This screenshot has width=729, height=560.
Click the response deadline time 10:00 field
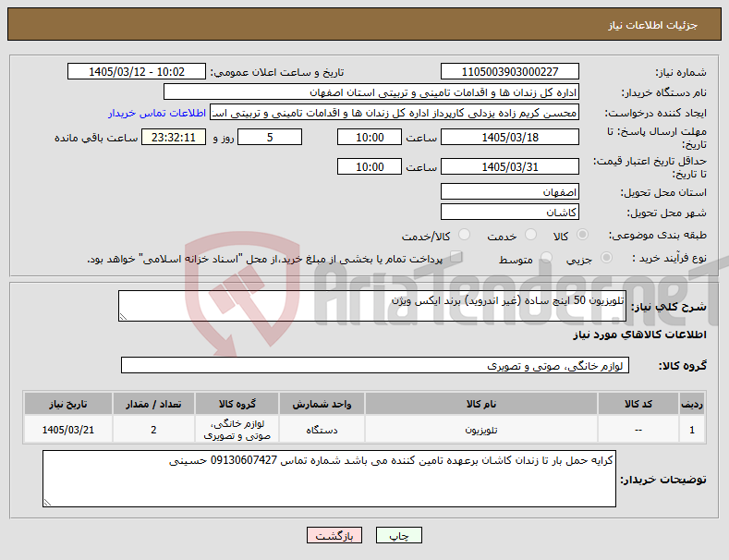click(x=370, y=137)
